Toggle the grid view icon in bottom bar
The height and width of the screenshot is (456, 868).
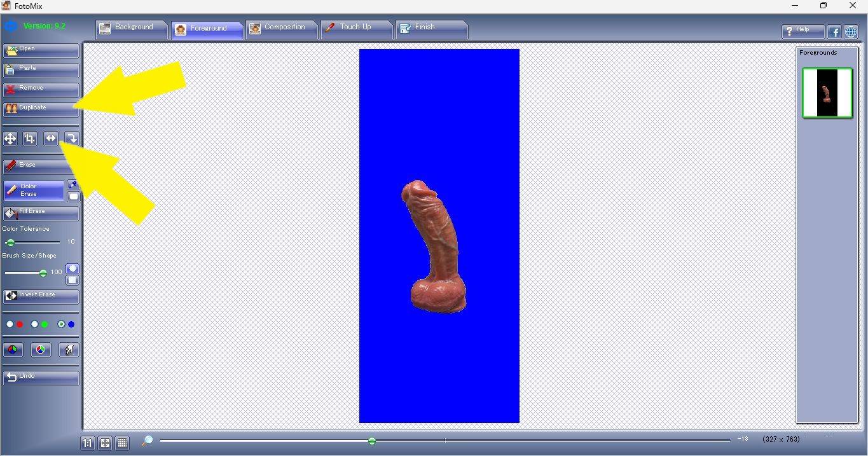point(123,443)
